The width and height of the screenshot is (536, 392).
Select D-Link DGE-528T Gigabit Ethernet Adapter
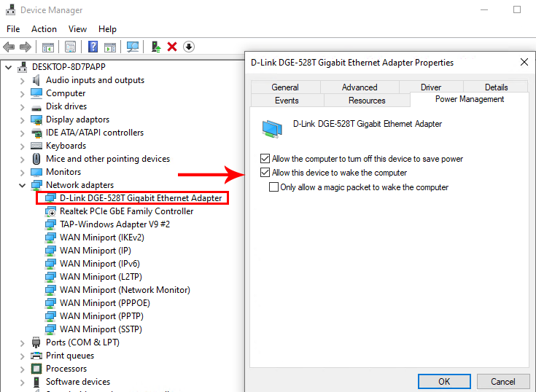tap(141, 198)
